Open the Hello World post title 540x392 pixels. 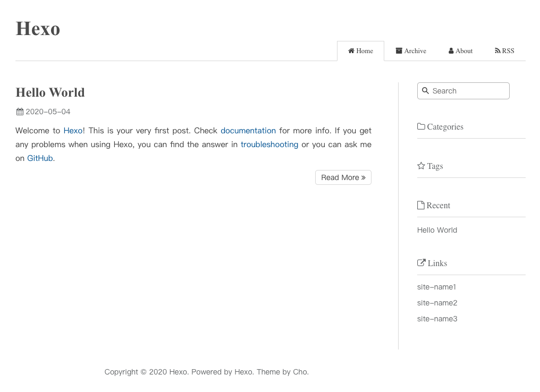coord(50,92)
